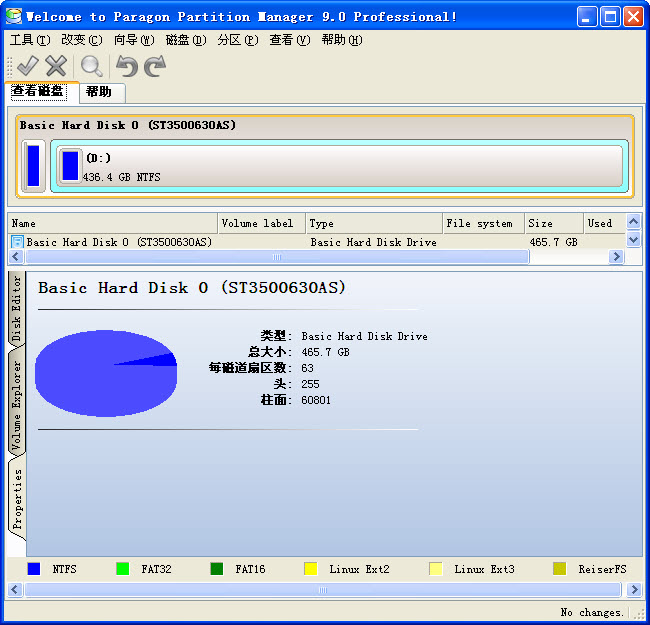Click the legend scroll left arrow
Screen dimensions: 650x625
[15, 589]
